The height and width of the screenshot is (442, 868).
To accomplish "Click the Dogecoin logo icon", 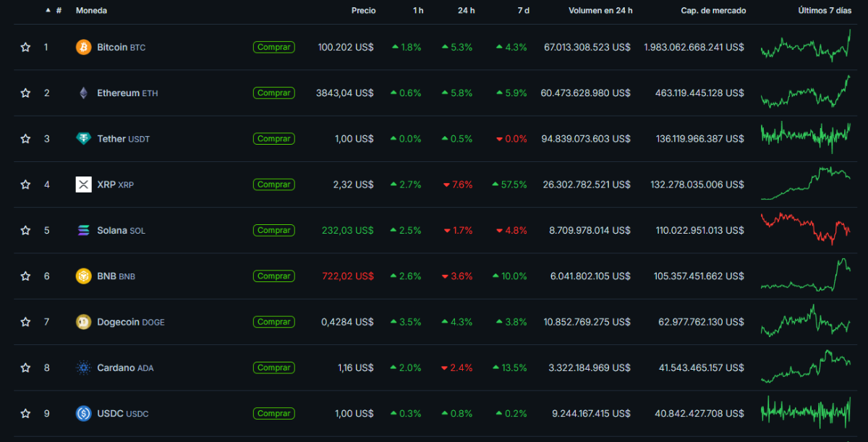I will point(84,322).
